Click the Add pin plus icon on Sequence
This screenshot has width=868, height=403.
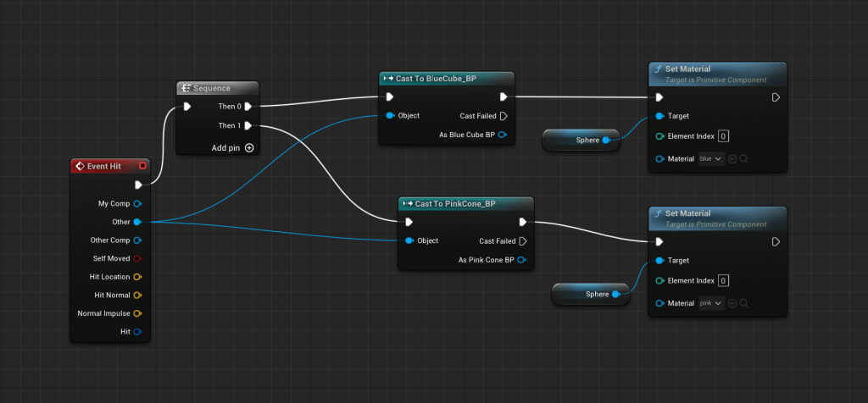pyautogui.click(x=249, y=147)
